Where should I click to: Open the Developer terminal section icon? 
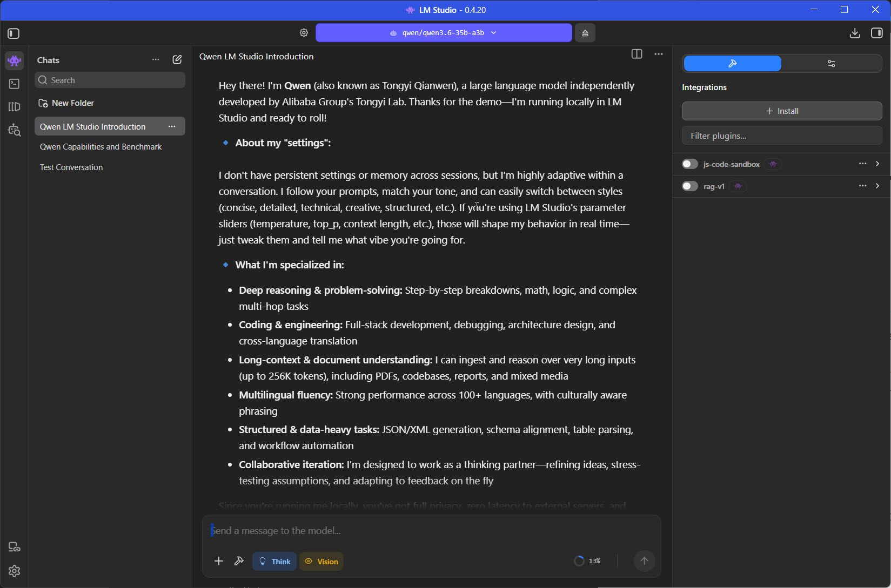15,84
